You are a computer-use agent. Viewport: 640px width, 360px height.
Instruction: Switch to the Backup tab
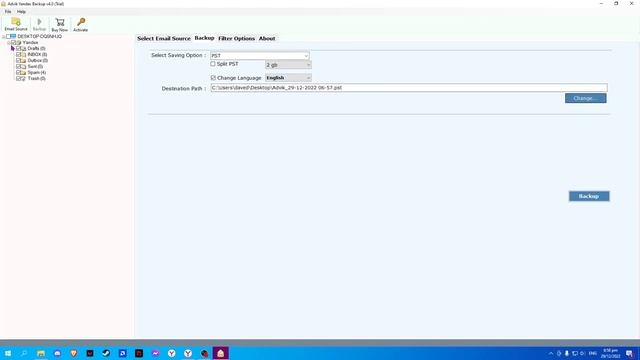tap(204, 38)
